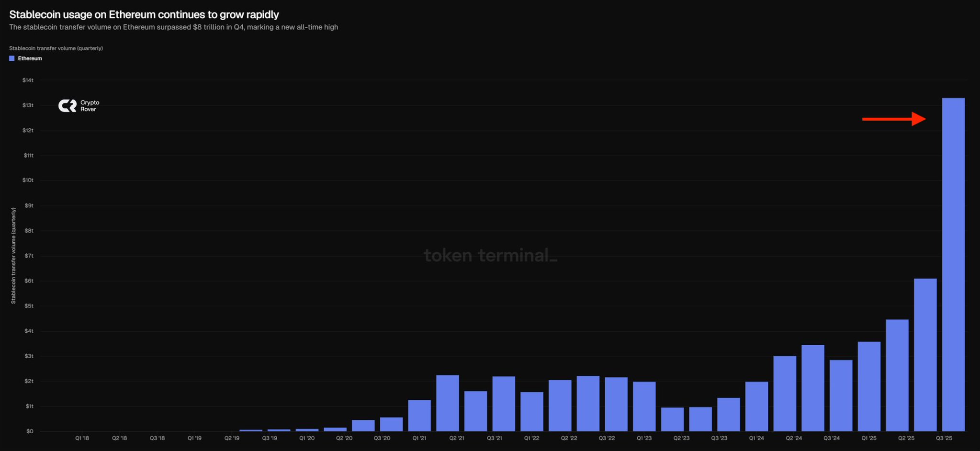Image resolution: width=980 pixels, height=451 pixels.
Task: Click the Q1 '18 x-axis label
Action: [x=82, y=438]
